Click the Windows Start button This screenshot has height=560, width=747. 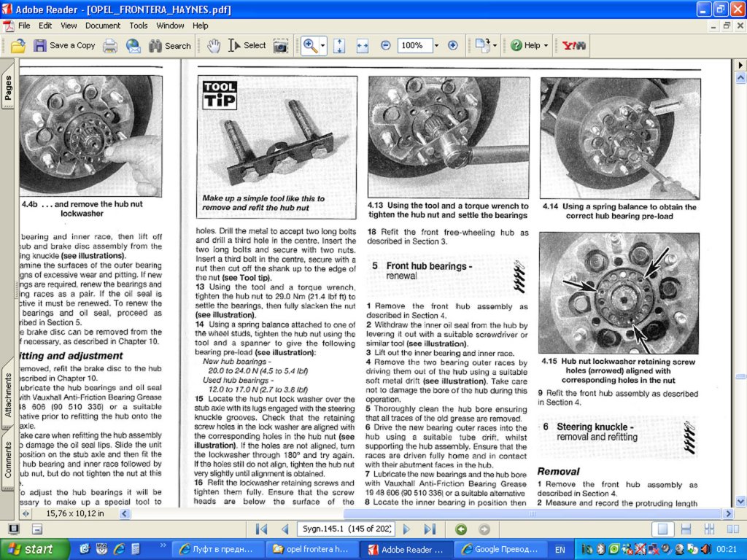pyautogui.click(x=34, y=549)
